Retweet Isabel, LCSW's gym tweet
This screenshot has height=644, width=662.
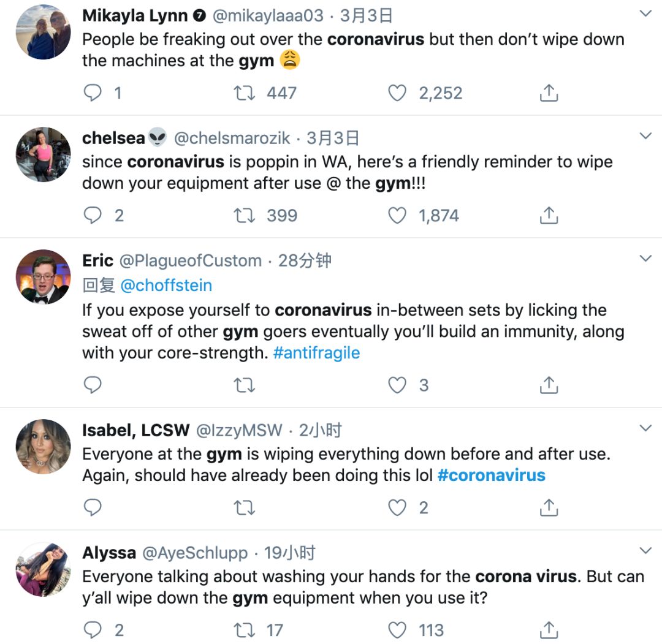coord(245,507)
